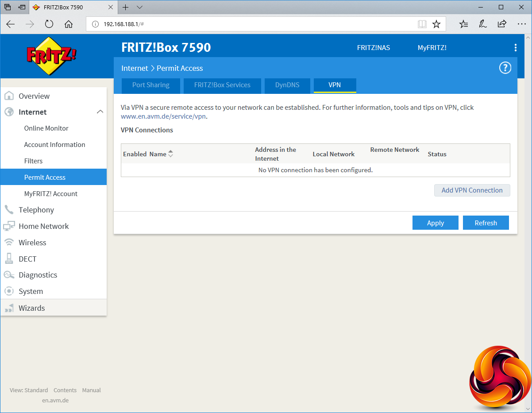The width and height of the screenshot is (532, 413).
Task: Open en.avm.de footer link
Action: click(x=55, y=400)
